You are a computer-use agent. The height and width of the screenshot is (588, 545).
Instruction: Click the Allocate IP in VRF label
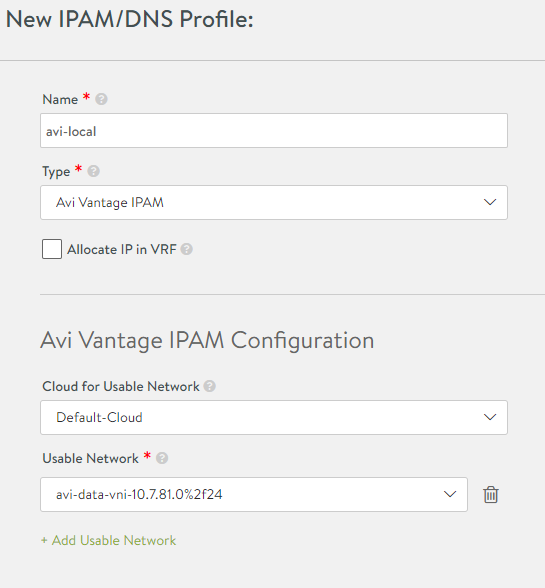122,249
